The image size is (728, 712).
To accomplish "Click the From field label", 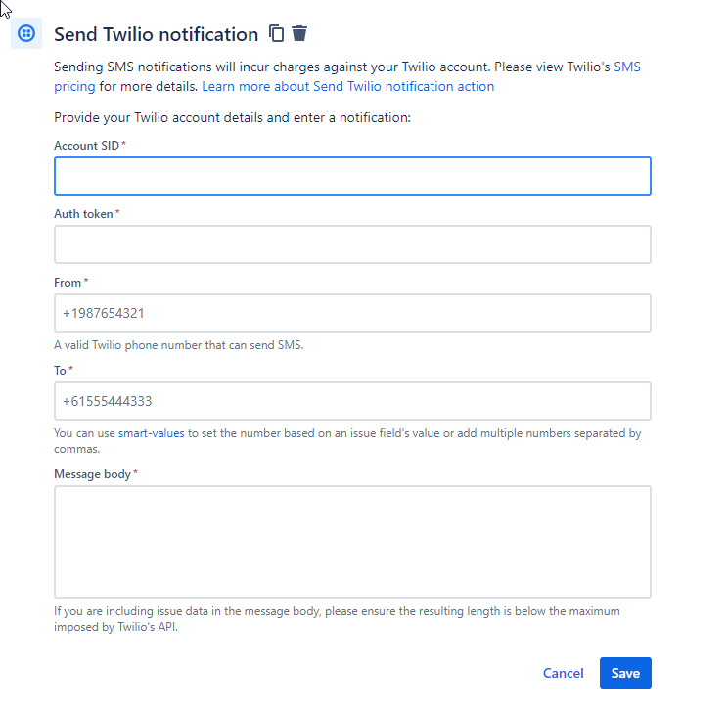I will point(68,283).
